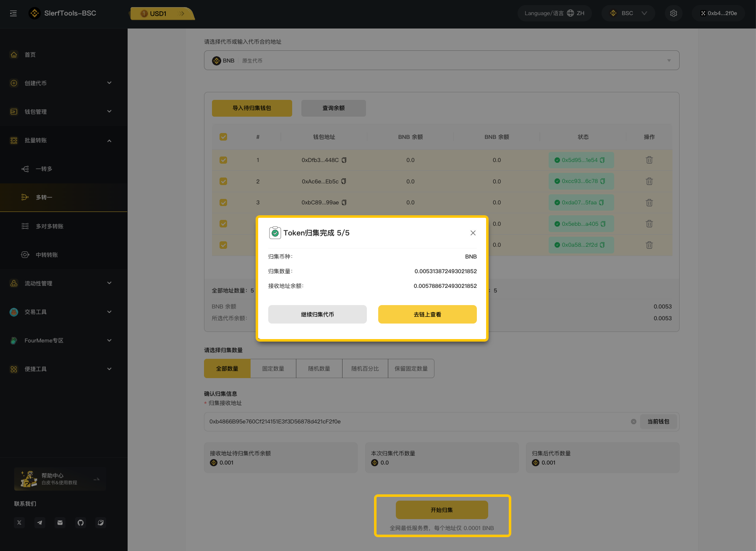The height and width of the screenshot is (551, 756).
Task: Open the GitHub link icon
Action: 81,522
